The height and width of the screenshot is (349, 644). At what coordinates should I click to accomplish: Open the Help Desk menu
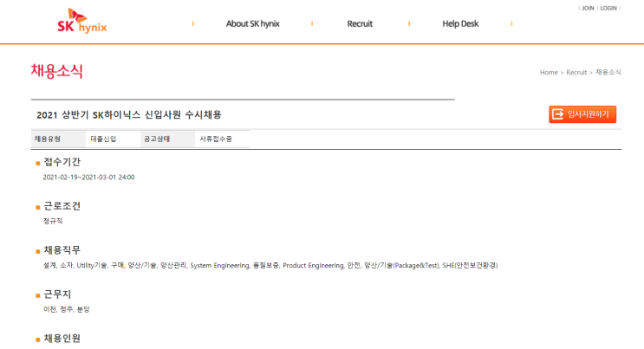click(460, 23)
